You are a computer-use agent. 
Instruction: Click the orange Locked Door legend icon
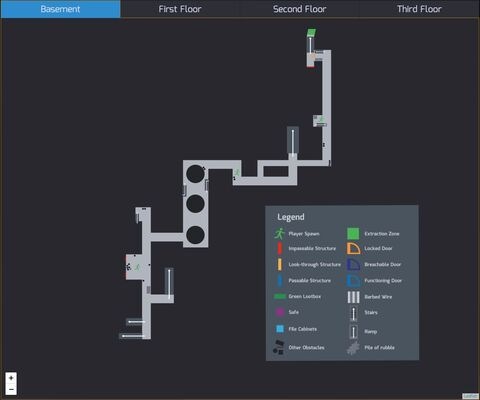353,248
